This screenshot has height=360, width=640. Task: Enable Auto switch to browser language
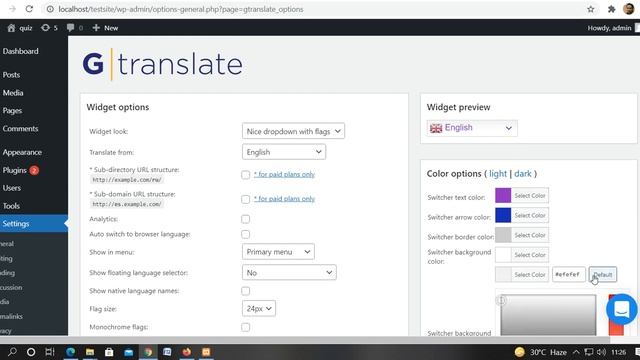tap(245, 234)
